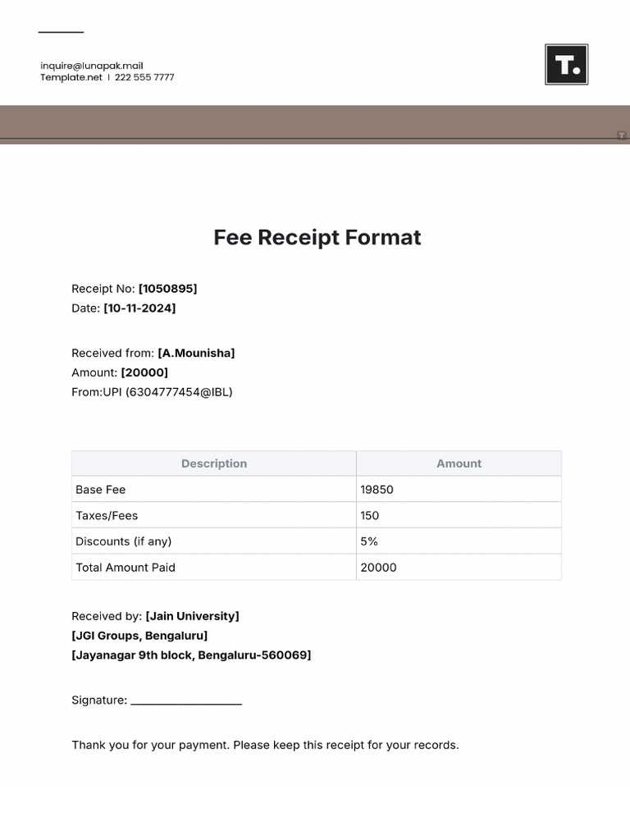Click the inquire@lunapak.mail email address
Screen dimensions: 630x840
92,66
